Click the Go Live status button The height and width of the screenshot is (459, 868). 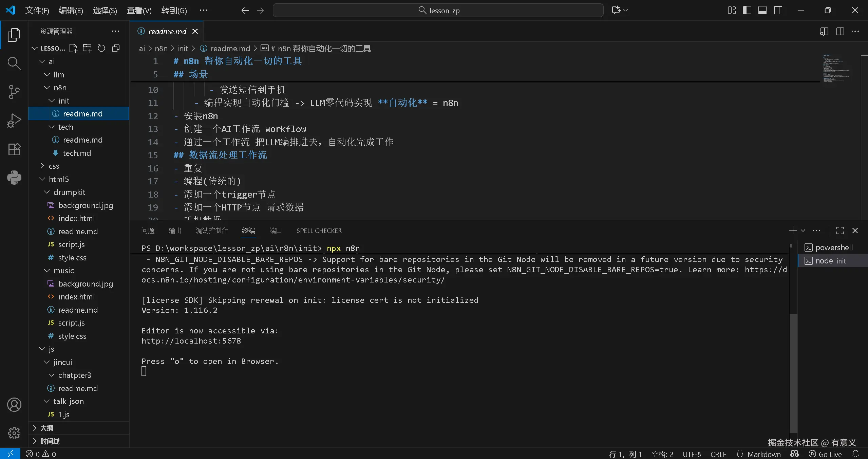pyautogui.click(x=826, y=454)
